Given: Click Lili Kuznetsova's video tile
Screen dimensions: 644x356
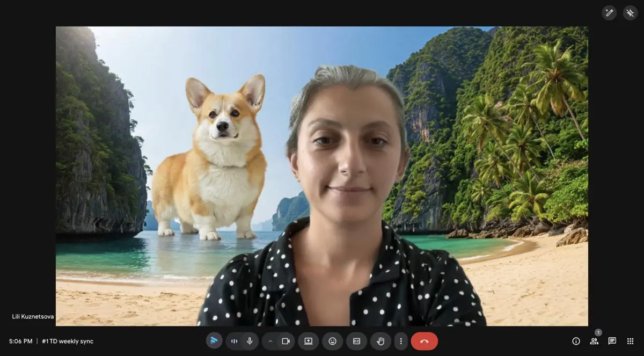Looking at the screenshot, I should pyautogui.click(x=322, y=176).
